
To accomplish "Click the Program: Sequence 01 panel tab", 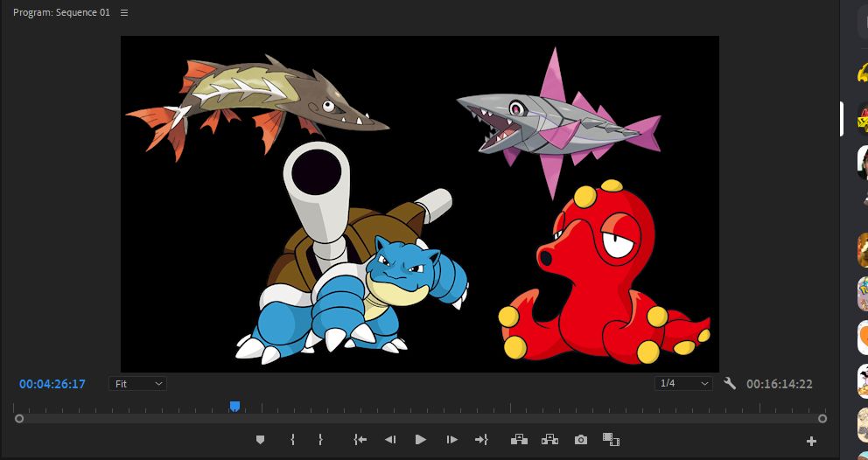I will coord(61,12).
